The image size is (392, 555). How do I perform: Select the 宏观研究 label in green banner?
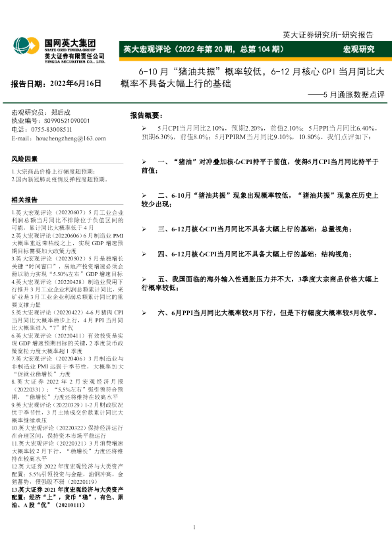point(359,49)
